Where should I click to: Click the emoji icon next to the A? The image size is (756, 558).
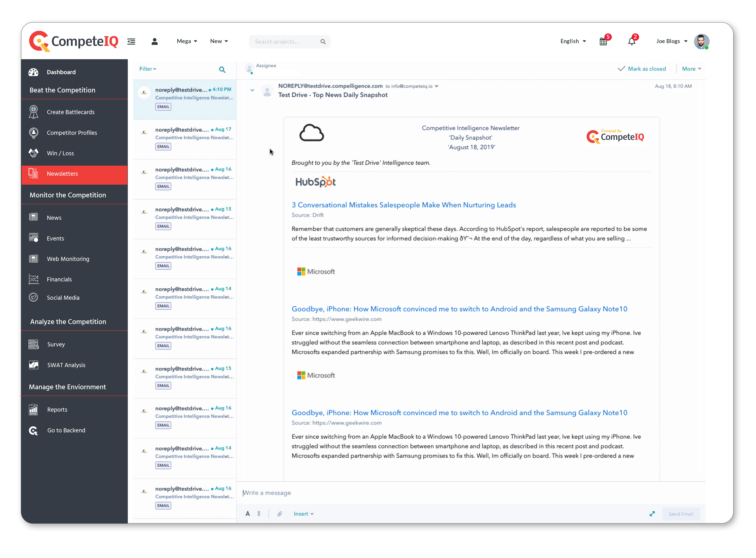coord(259,513)
